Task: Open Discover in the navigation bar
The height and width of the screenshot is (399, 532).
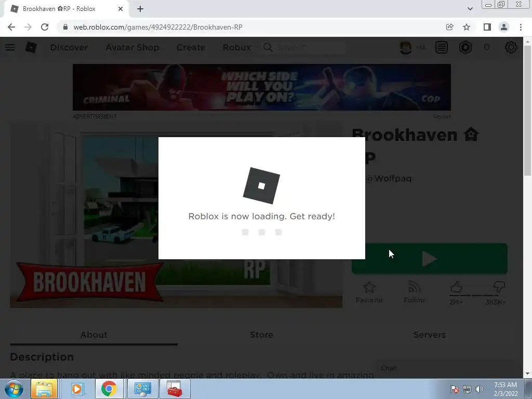Action: (69, 47)
